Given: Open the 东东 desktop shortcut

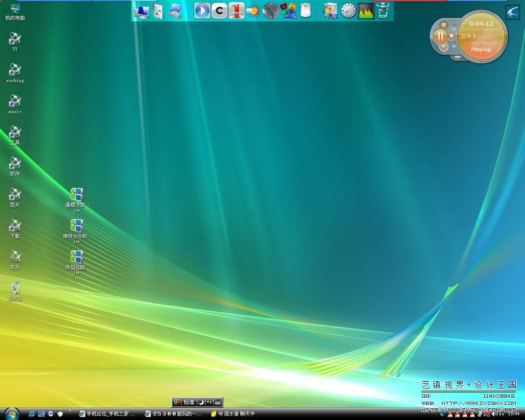Looking at the screenshot, I should coord(14,260).
